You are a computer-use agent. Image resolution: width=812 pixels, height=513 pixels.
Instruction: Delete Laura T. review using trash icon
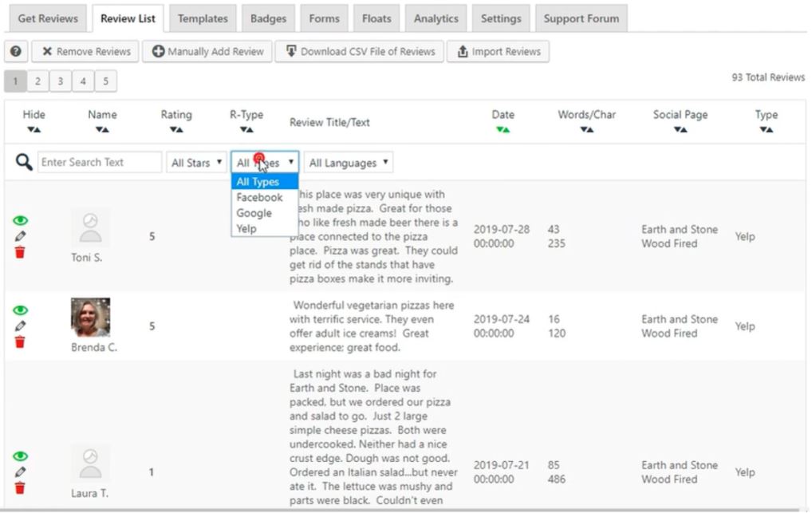20,487
